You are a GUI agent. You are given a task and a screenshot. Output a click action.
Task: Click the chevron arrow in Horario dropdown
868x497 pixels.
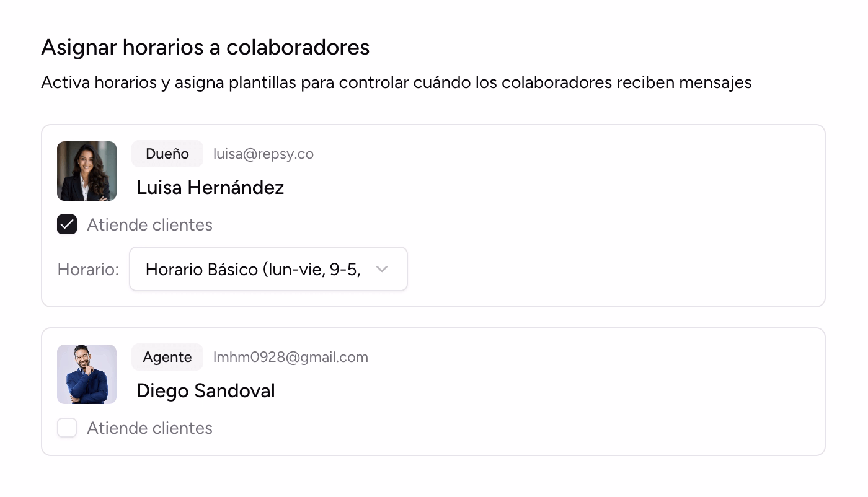[382, 269]
